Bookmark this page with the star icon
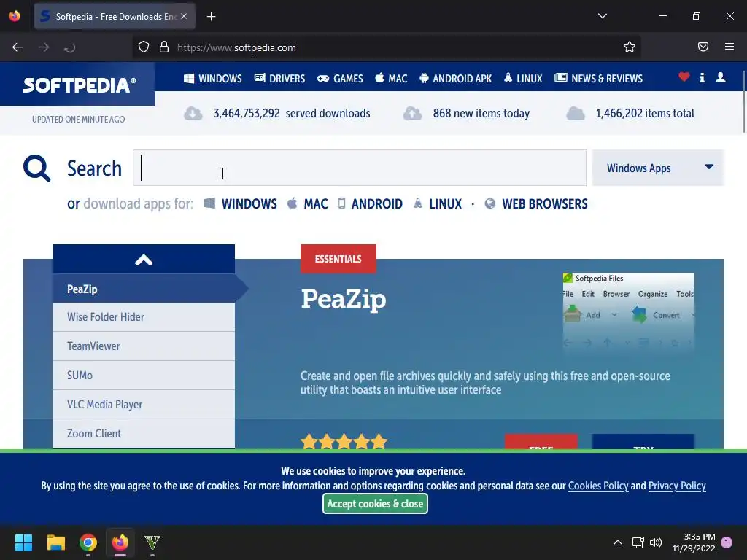747x560 pixels. pos(630,47)
